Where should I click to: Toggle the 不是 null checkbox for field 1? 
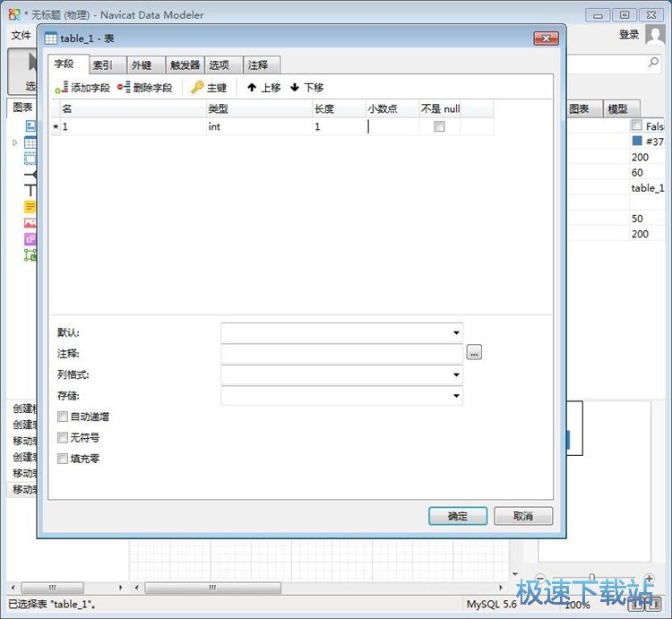[x=439, y=127]
